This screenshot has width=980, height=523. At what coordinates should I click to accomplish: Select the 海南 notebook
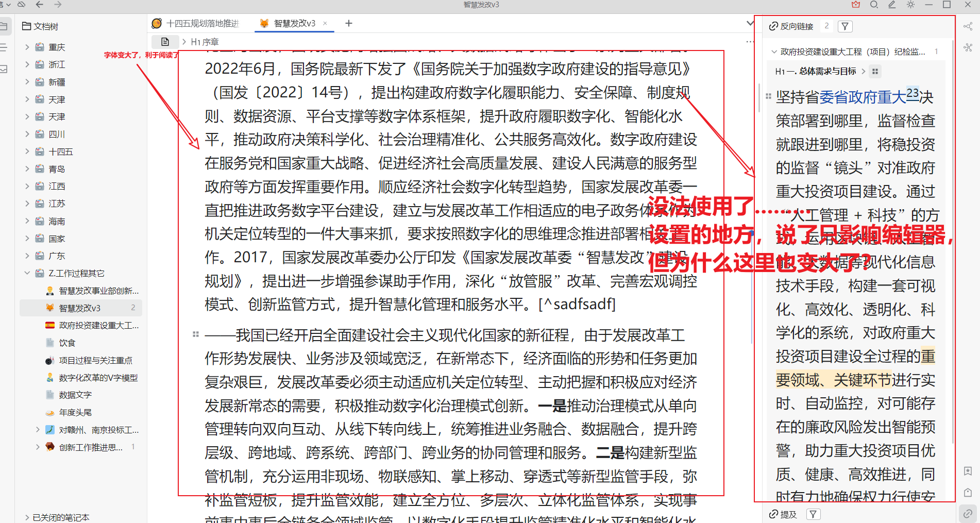pos(57,221)
